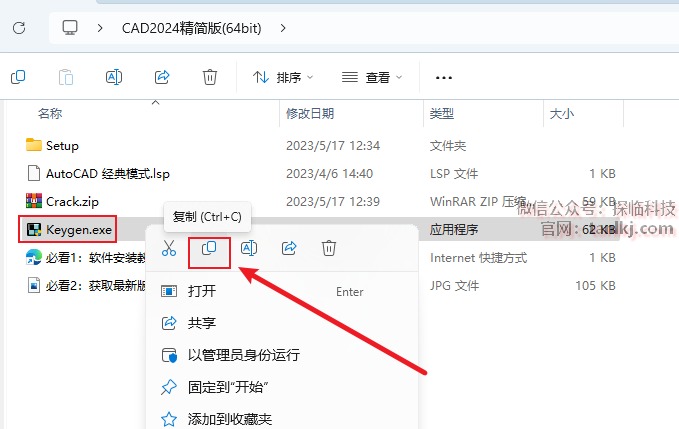The height and width of the screenshot is (429, 679).
Task: Expand chevron after CAD2024精简版(64bit) path
Action: tap(283, 28)
